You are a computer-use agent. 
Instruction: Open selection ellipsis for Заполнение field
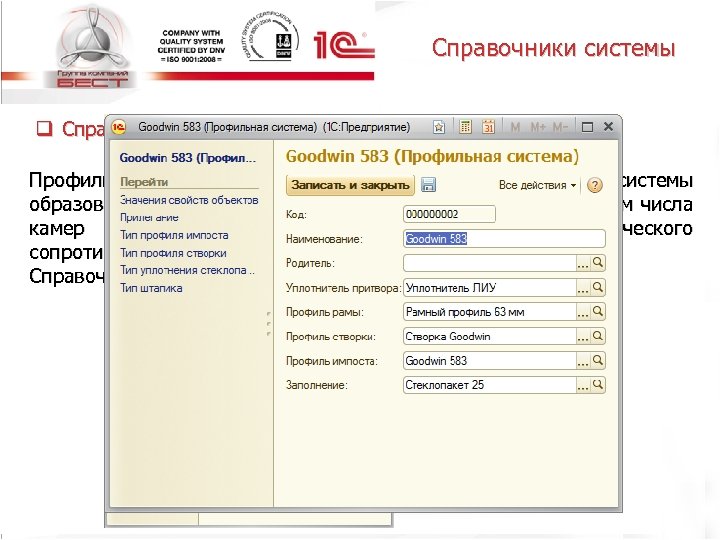point(583,385)
